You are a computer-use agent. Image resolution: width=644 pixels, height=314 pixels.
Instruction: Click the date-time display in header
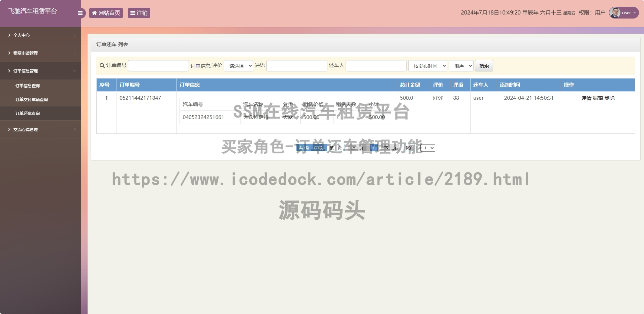pyautogui.click(x=518, y=13)
